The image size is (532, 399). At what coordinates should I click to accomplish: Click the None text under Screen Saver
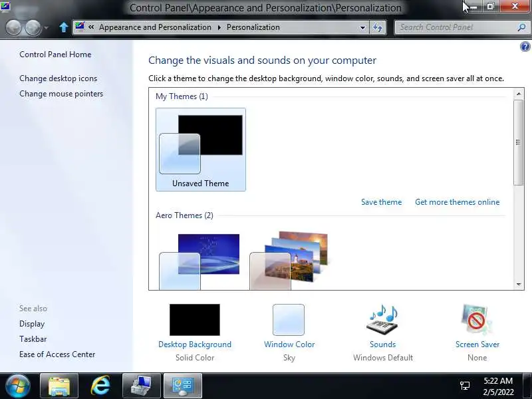point(477,358)
